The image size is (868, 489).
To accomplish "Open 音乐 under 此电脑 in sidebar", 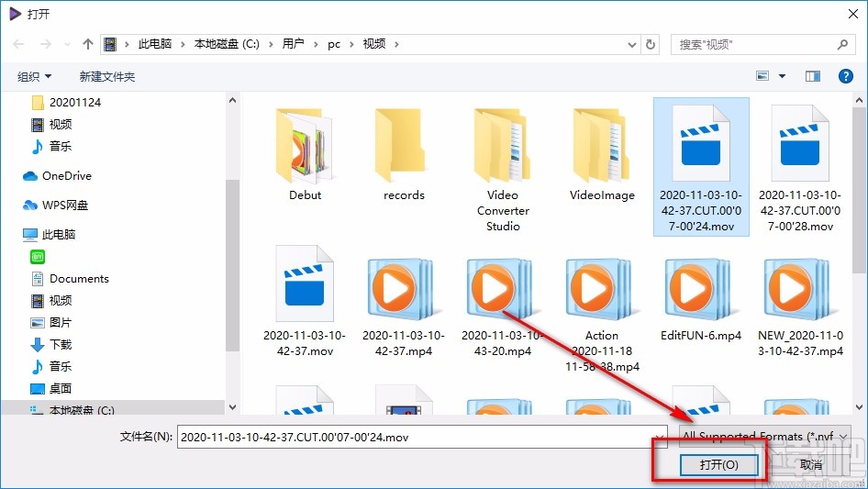I will (x=52, y=367).
